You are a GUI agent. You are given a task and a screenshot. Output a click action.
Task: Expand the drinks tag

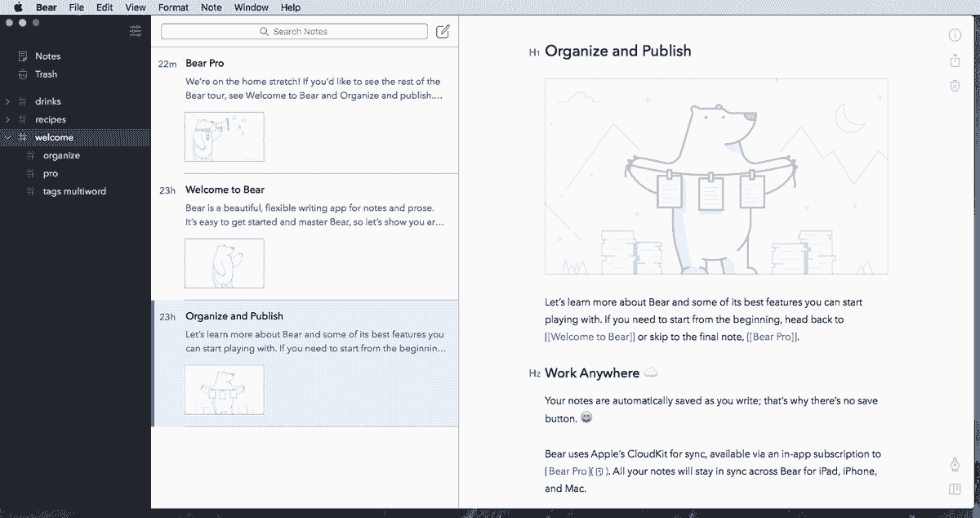pos(7,101)
